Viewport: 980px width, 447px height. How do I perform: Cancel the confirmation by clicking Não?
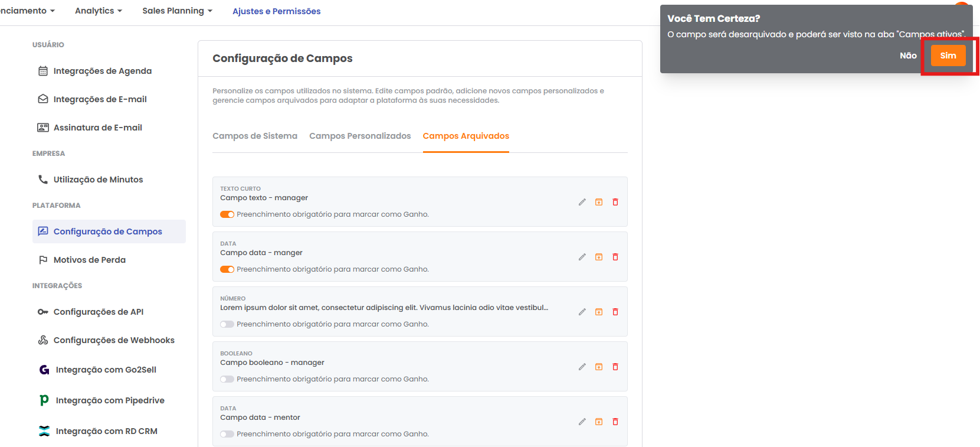point(908,56)
